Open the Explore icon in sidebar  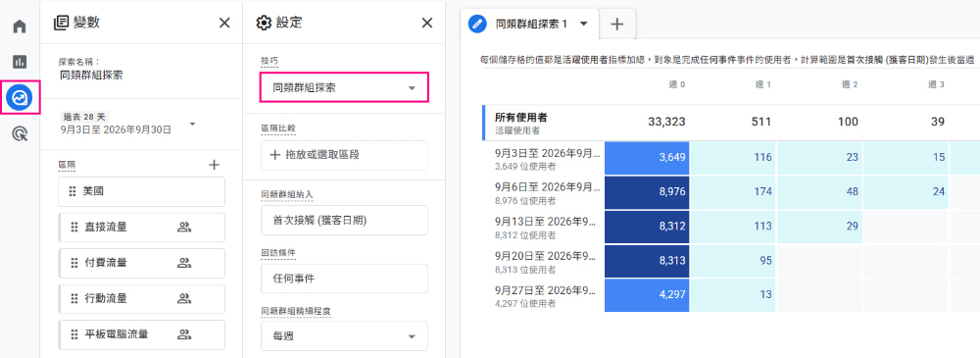point(20,97)
